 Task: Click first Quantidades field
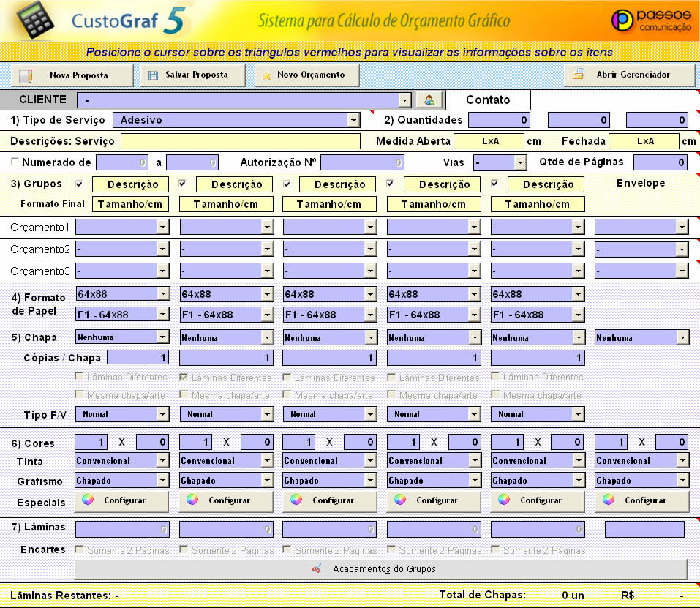[499, 120]
